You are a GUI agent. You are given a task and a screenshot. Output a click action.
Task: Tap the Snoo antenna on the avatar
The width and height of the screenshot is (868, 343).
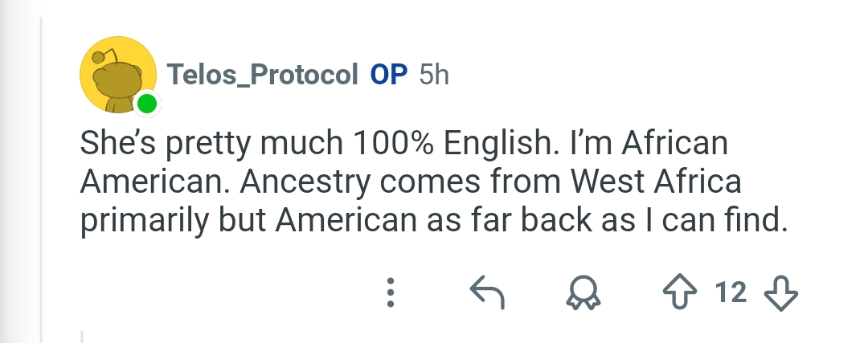(105, 57)
